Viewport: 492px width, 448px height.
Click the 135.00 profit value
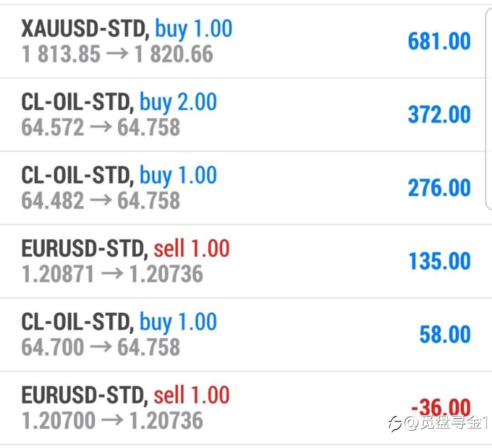pyautogui.click(x=439, y=261)
